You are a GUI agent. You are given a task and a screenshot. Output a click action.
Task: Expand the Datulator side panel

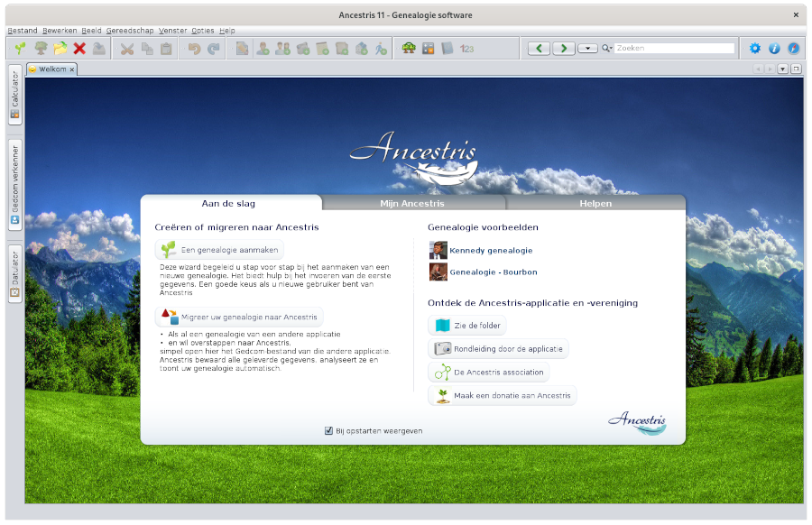[x=15, y=274]
